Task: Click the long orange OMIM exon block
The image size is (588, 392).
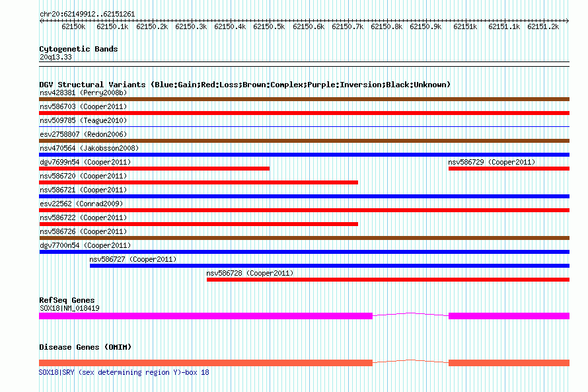Action: (x=206, y=363)
